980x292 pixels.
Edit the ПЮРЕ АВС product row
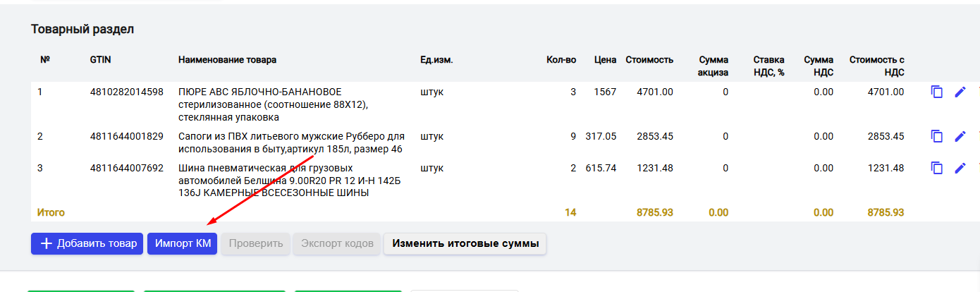(960, 92)
